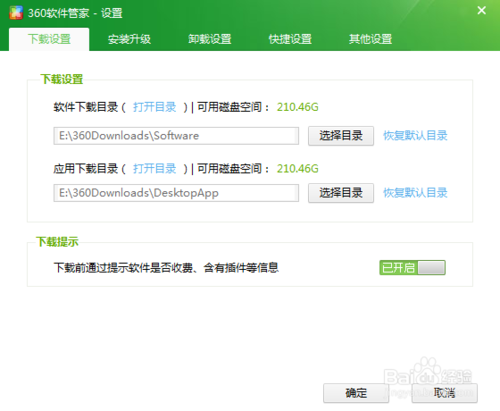Click 选择目录 button for the Software directory

click(341, 136)
